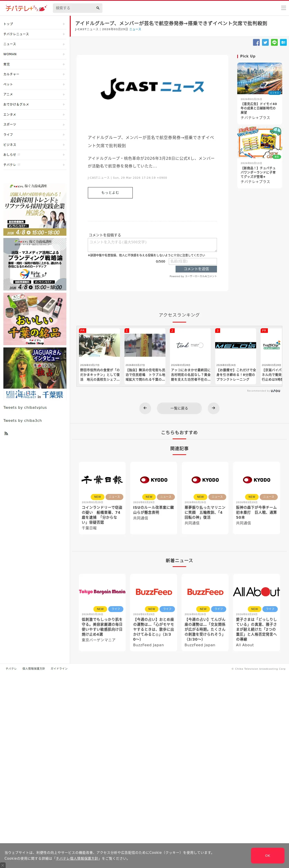
Task: Open ブランディング戦略論 seminar banner
Action: click(x=35, y=264)
